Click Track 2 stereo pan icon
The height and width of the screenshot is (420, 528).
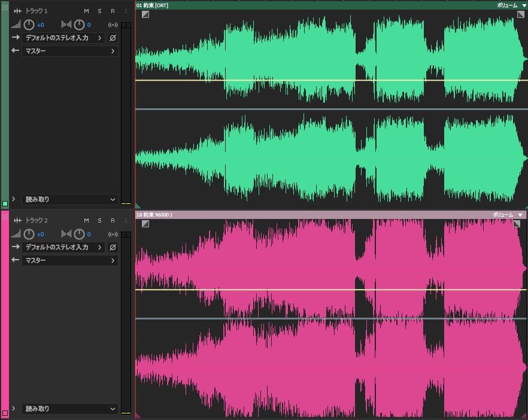[x=66, y=234]
